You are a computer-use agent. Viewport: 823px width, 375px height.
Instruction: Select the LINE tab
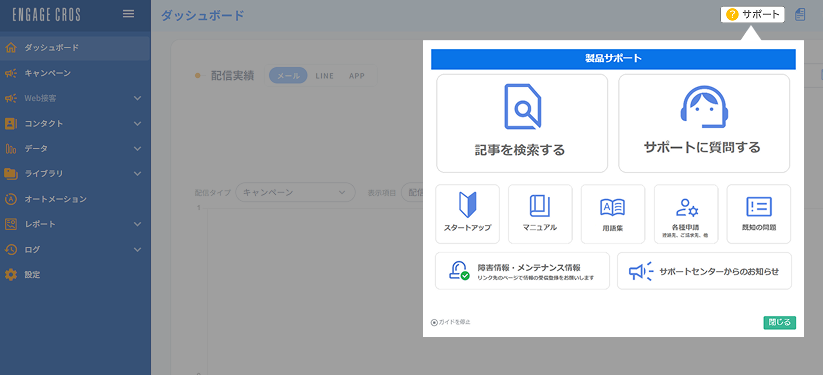324,76
